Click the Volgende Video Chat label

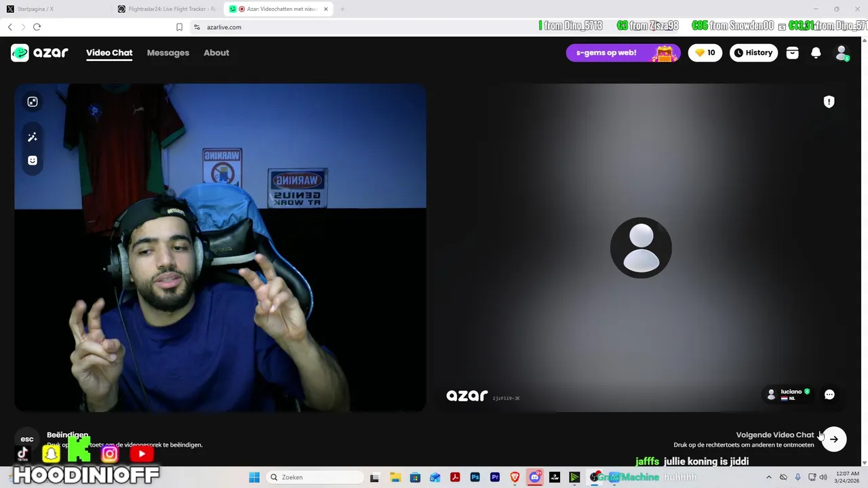774,435
